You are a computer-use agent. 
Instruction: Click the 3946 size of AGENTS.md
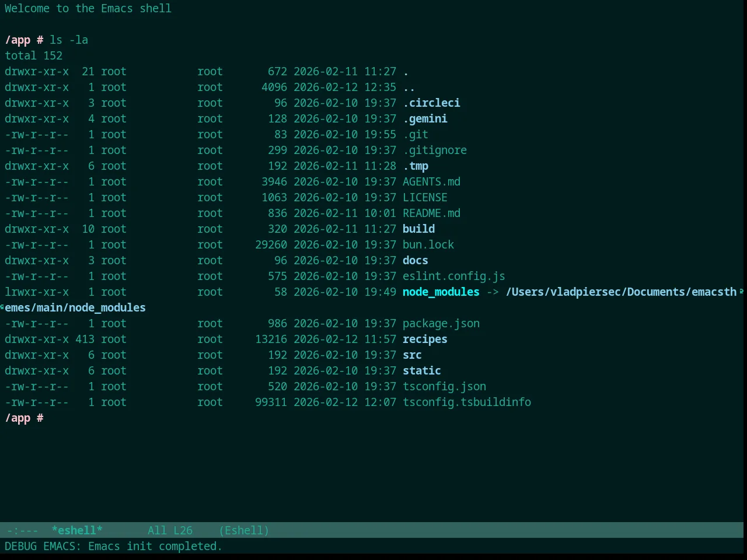pyautogui.click(x=274, y=181)
